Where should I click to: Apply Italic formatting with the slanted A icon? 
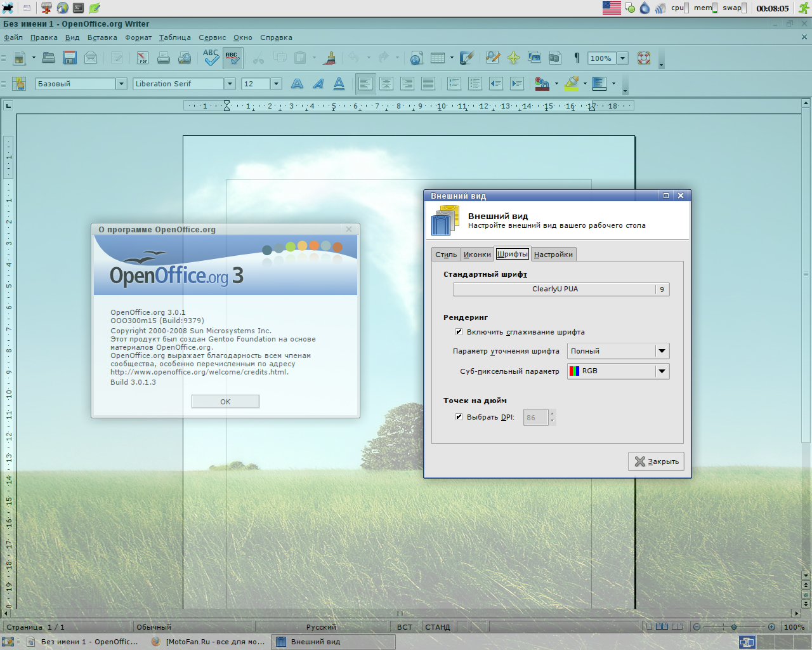pyautogui.click(x=318, y=84)
